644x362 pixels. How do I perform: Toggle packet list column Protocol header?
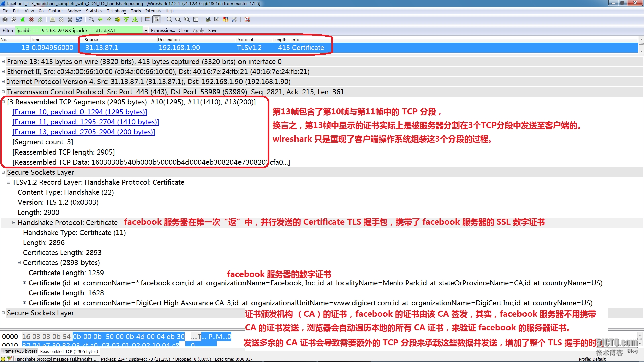(x=244, y=39)
